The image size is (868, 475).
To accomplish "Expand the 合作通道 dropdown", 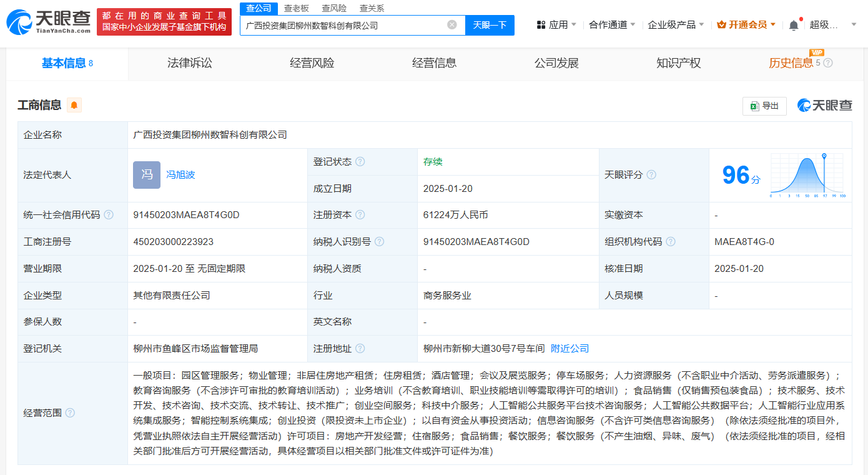I will tap(612, 25).
